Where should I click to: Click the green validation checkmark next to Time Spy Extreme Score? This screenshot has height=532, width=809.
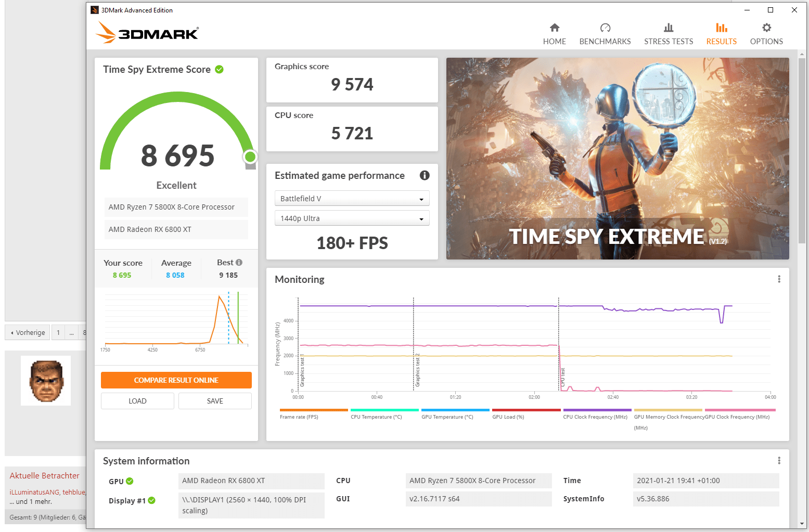(x=220, y=69)
